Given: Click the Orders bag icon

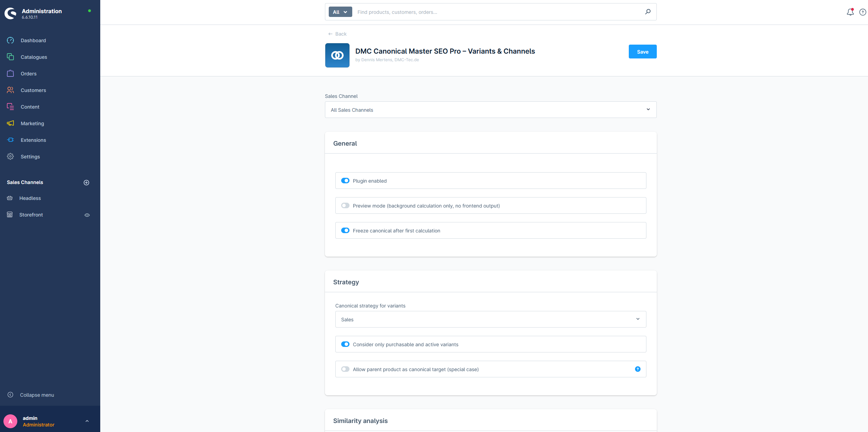Looking at the screenshot, I should coord(10,74).
